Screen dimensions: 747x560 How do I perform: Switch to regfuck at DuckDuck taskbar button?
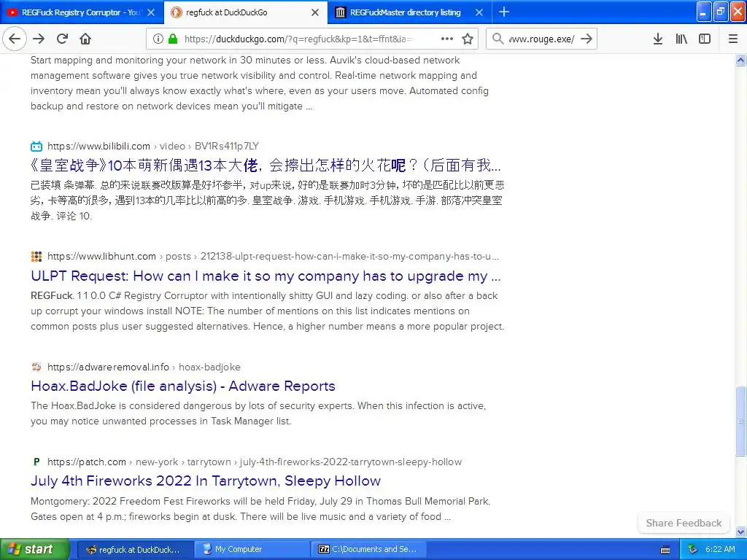pyautogui.click(x=135, y=550)
